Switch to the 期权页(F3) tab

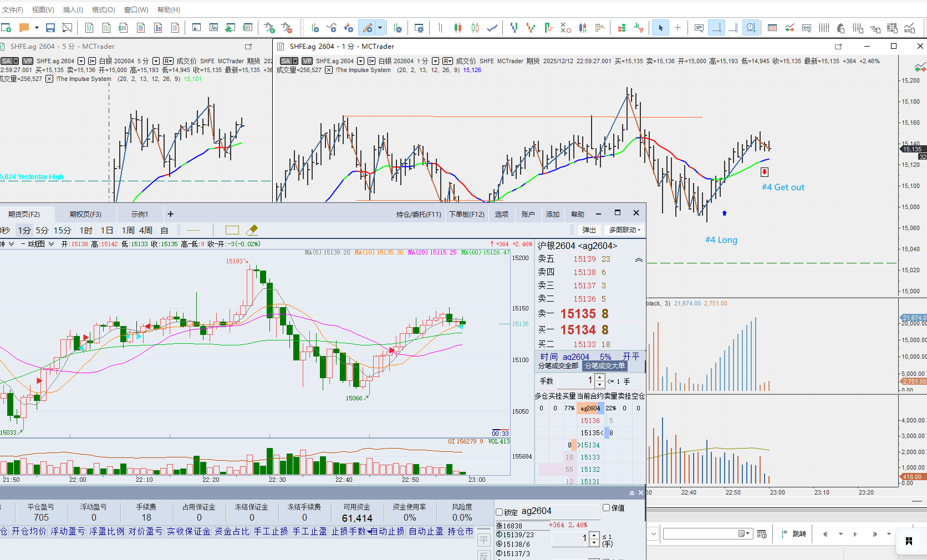[85, 215]
